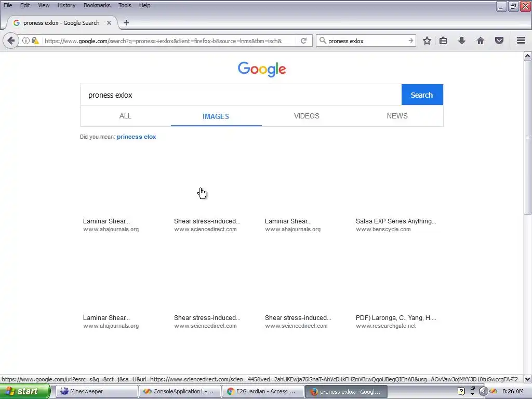Click www.researchgate.net source text
Image resolution: width=532 pixels, height=399 pixels.
coord(386,326)
